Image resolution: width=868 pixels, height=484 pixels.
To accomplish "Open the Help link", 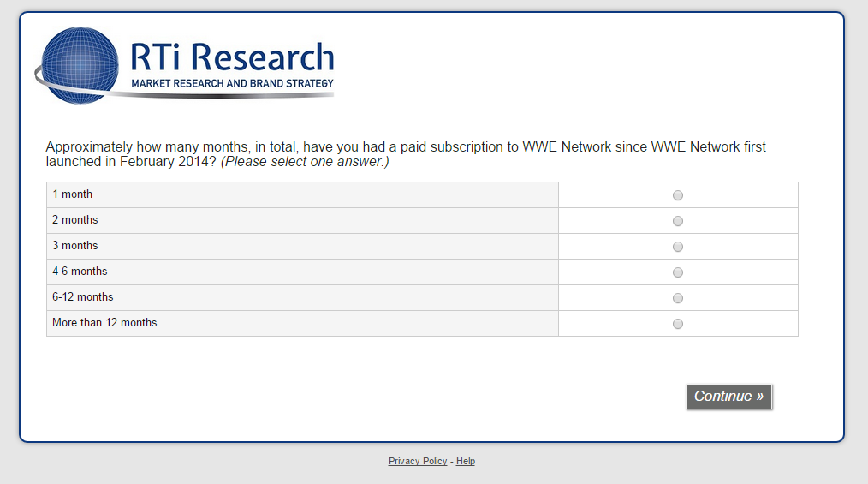I will pos(466,461).
